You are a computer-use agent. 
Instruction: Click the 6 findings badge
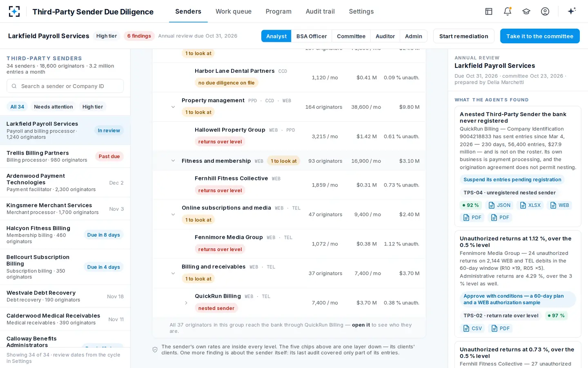point(139,36)
